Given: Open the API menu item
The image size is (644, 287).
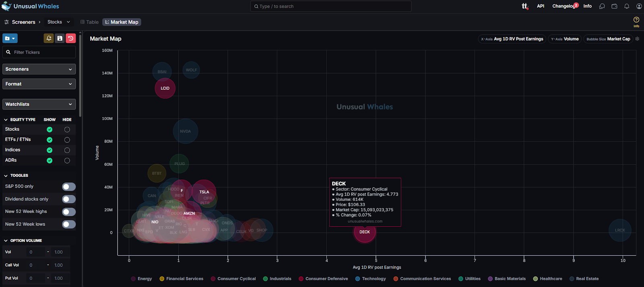Looking at the screenshot, I should (541, 6).
